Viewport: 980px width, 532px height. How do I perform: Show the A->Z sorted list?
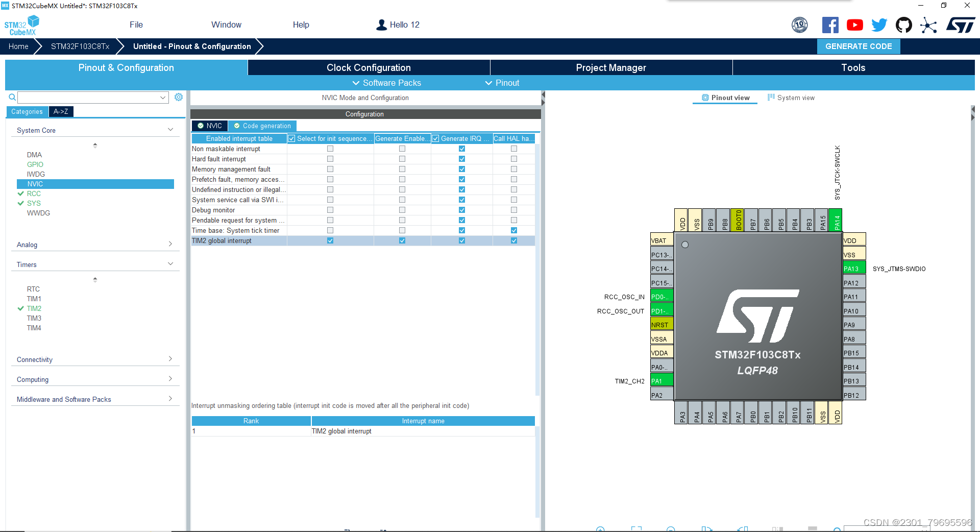[61, 111]
